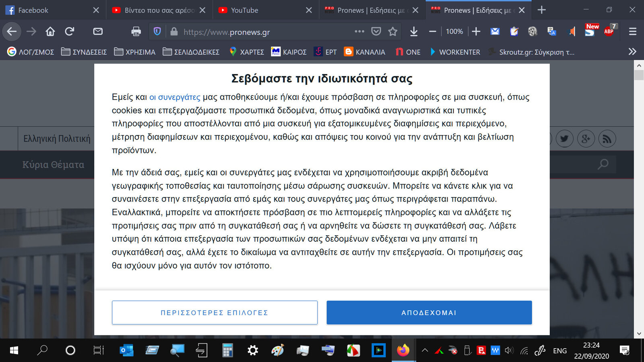Open Skroutz.gr bookmark
Viewport: 644px width, 362px height.
(x=531, y=52)
